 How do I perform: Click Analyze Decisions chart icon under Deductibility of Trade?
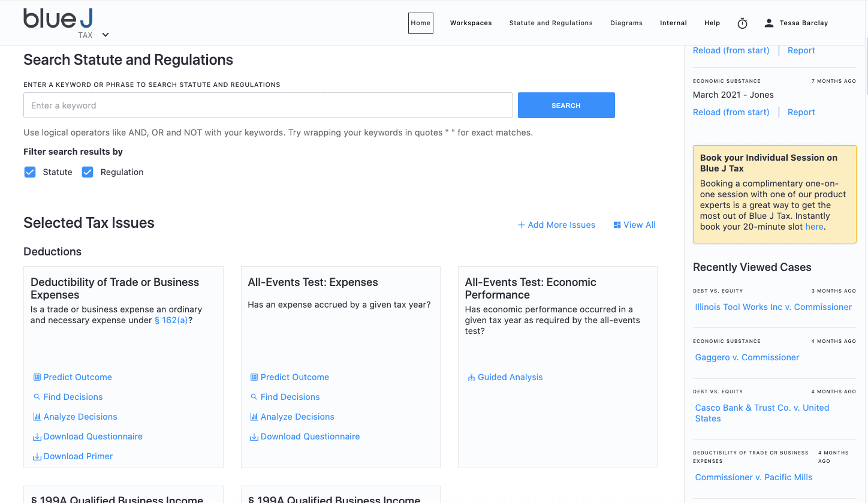coord(37,417)
